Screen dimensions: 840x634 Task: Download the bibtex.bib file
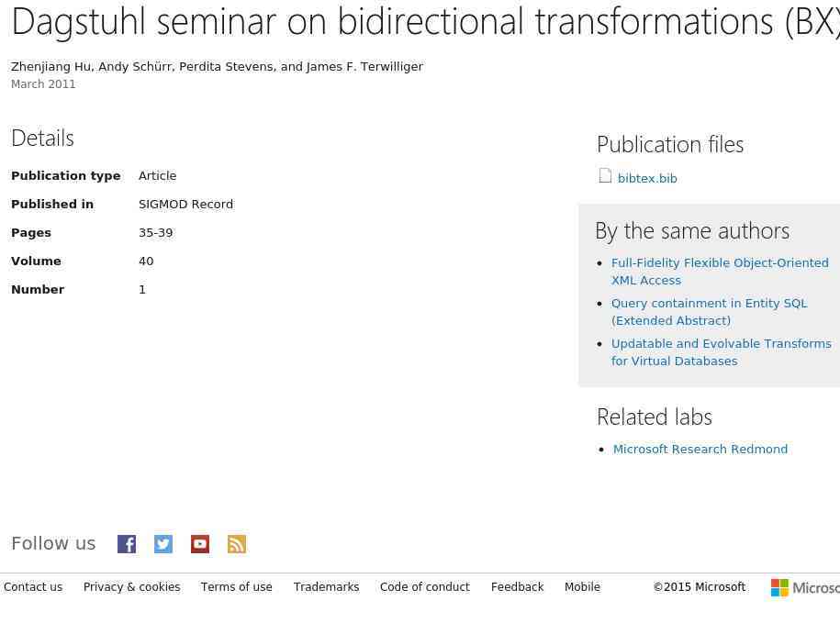pyautogui.click(x=647, y=179)
